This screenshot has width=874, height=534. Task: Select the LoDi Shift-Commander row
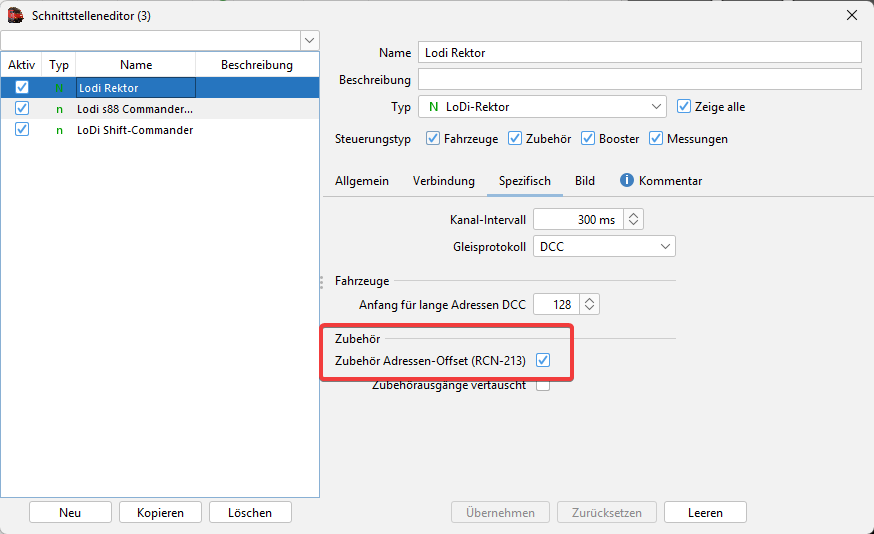(160, 130)
